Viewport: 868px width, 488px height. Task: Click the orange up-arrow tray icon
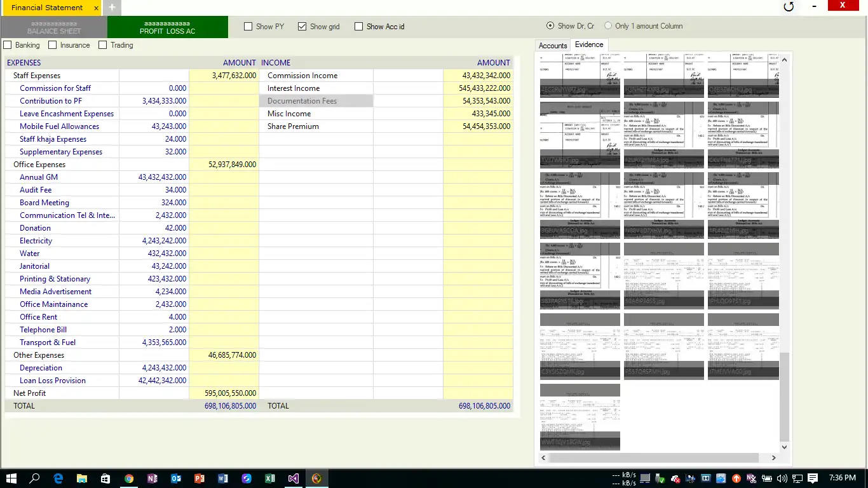(x=736, y=478)
